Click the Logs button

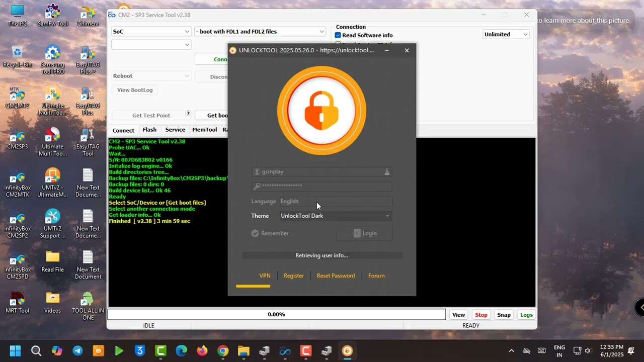pyautogui.click(x=526, y=315)
